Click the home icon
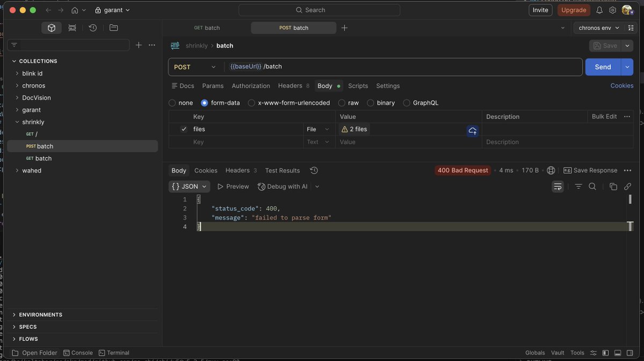 coord(75,10)
